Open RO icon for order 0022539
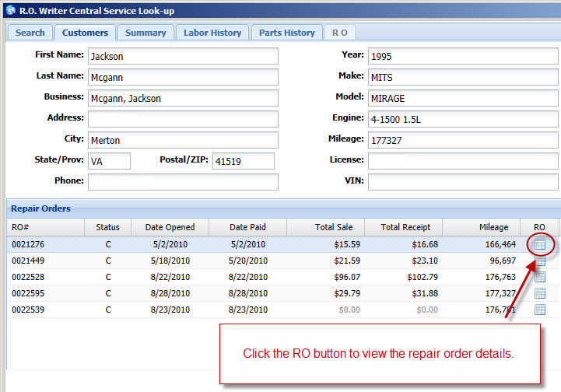This screenshot has height=392, width=561. 540,310
